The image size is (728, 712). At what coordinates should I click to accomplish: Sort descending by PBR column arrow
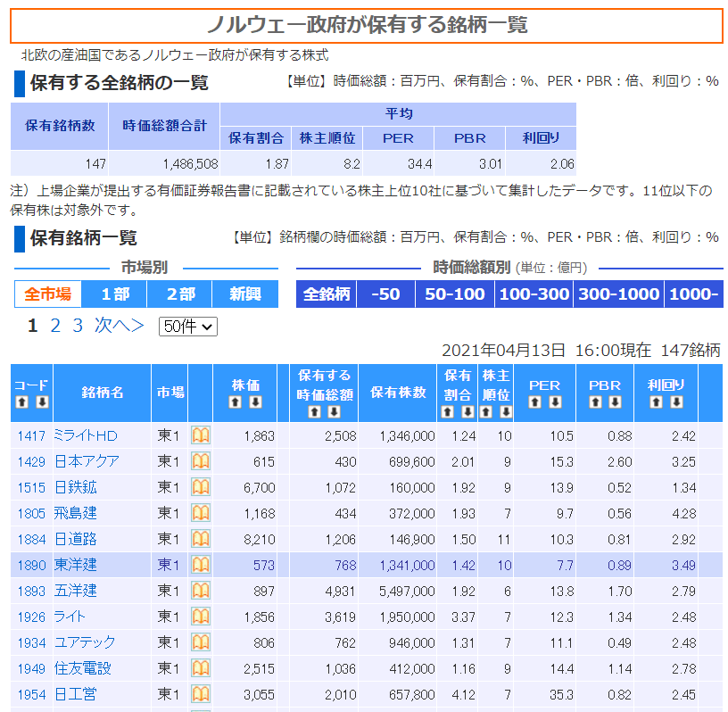pyautogui.click(x=616, y=402)
